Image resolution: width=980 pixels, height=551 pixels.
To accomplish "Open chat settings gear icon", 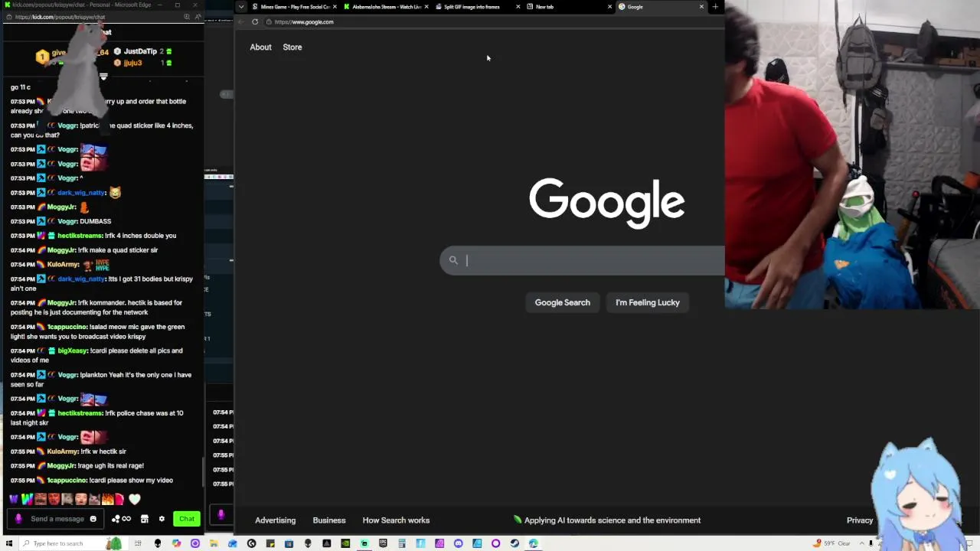I will pyautogui.click(x=162, y=519).
